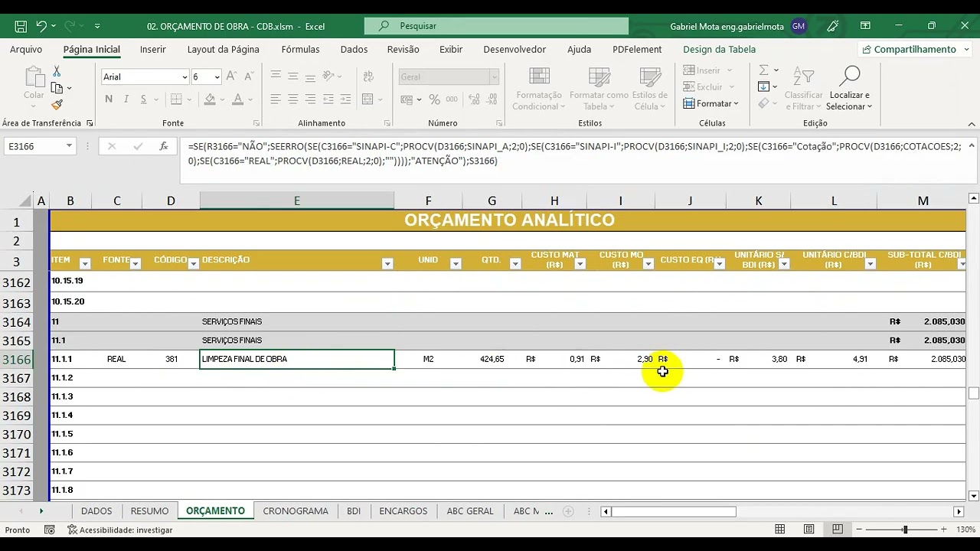The image size is (980, 551).
Task: Open the Fonte group dialog launcher
Action: click(x=256, y=123)
